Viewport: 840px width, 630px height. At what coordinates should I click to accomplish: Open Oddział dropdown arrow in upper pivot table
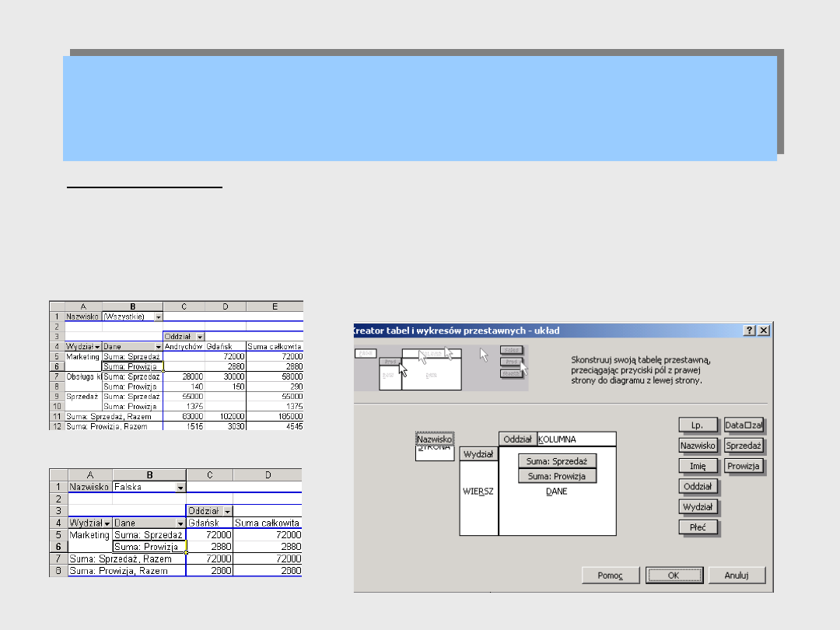[199, 336]
